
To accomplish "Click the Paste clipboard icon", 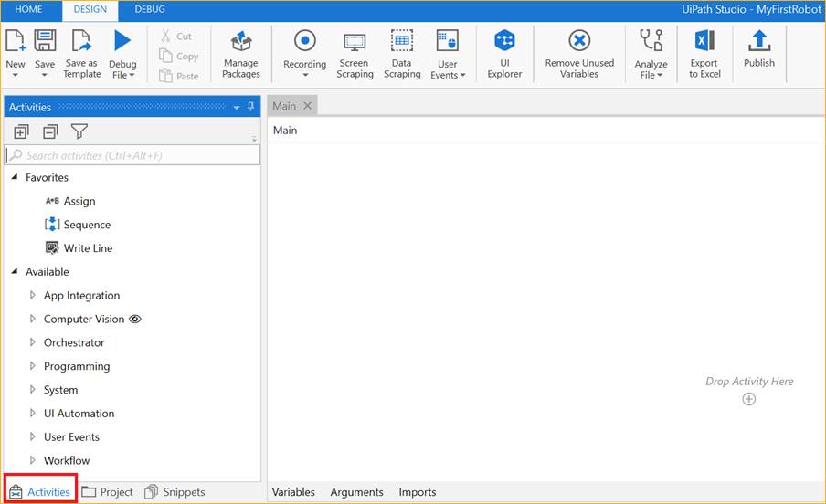I will (x=165, y=76).
